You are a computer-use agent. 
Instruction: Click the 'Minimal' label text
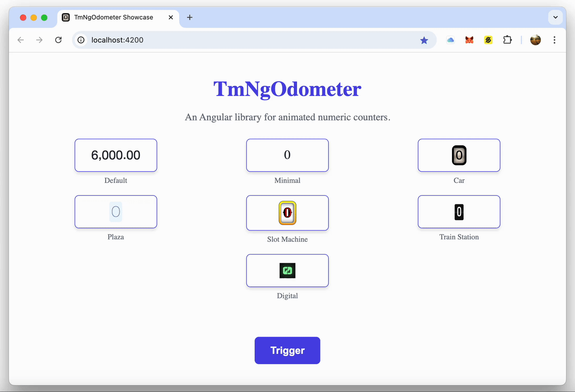(287, 181)
